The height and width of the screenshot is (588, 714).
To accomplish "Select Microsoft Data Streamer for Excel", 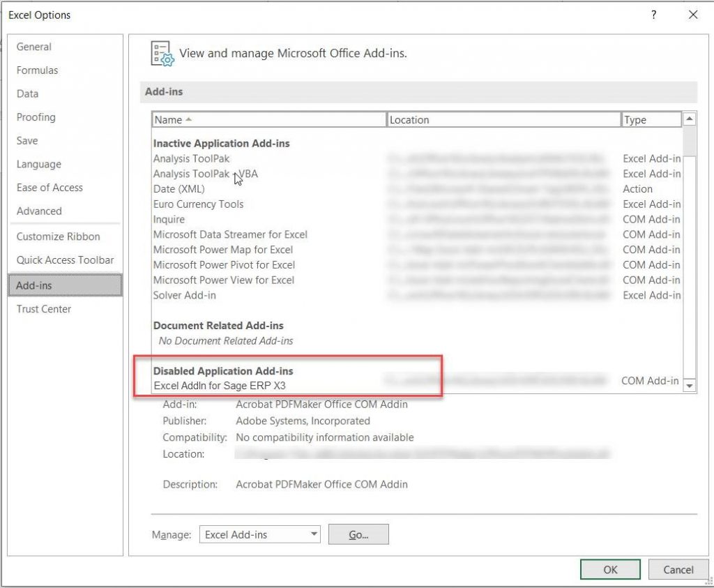I will (417, 234).
